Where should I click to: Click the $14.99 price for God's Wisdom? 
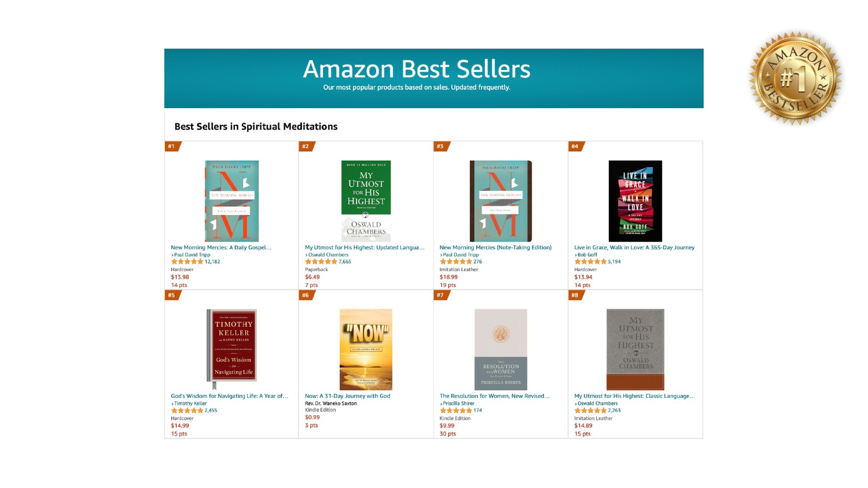tap(180, 426)
